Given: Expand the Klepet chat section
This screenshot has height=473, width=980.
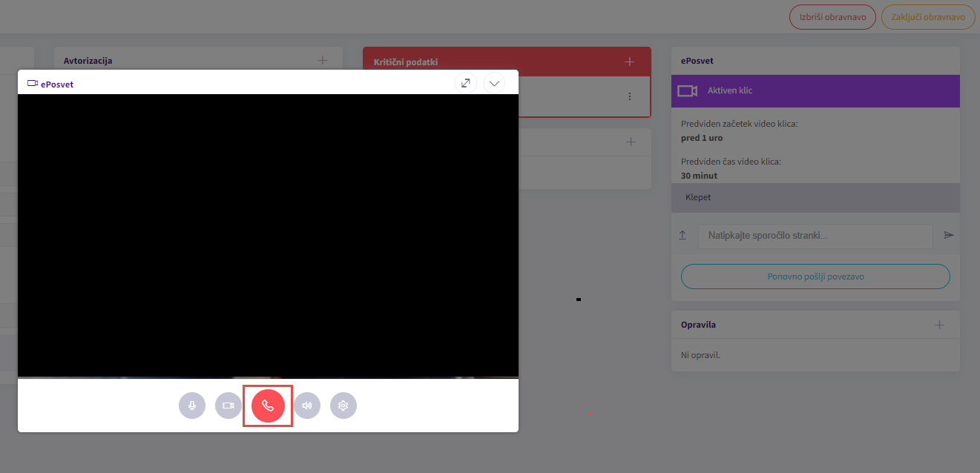Looking at the screenshot, I should point(815,198).
